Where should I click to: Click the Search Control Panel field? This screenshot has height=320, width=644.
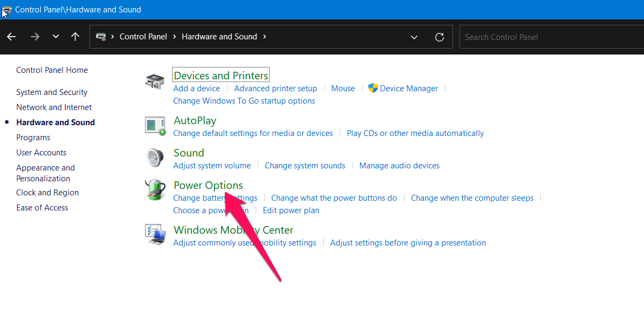pos(552,37)
